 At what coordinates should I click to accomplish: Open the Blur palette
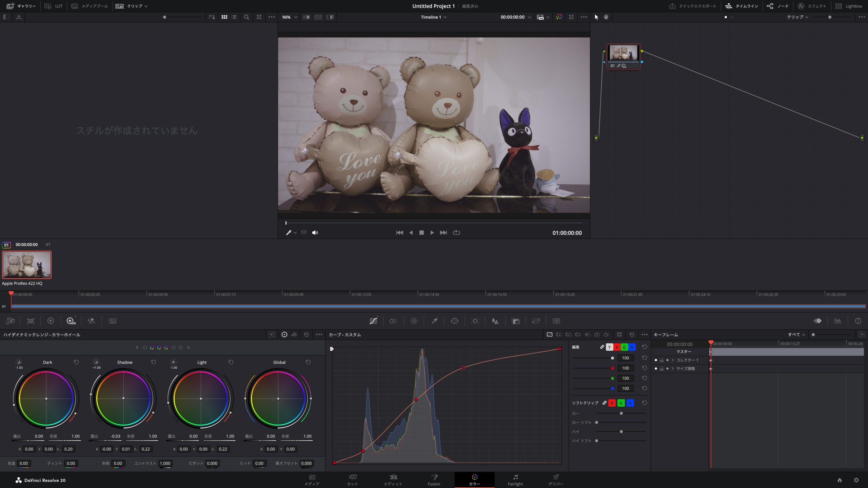495,321
